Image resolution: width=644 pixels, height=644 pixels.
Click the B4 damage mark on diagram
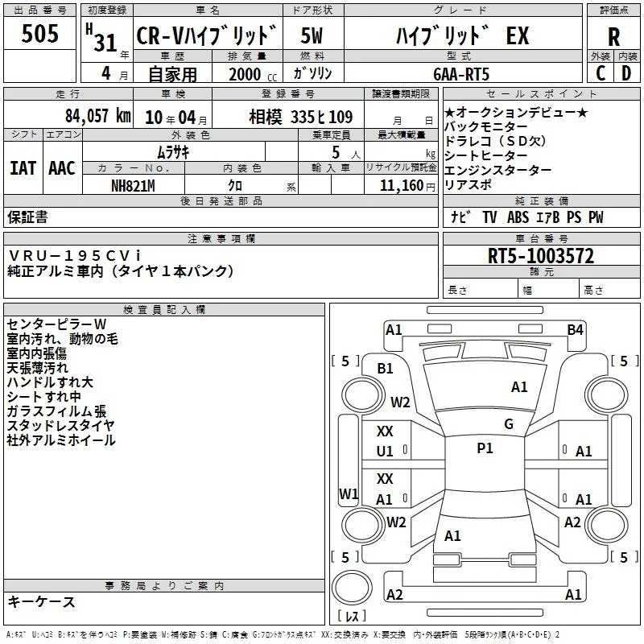click(x=575, y=330)
